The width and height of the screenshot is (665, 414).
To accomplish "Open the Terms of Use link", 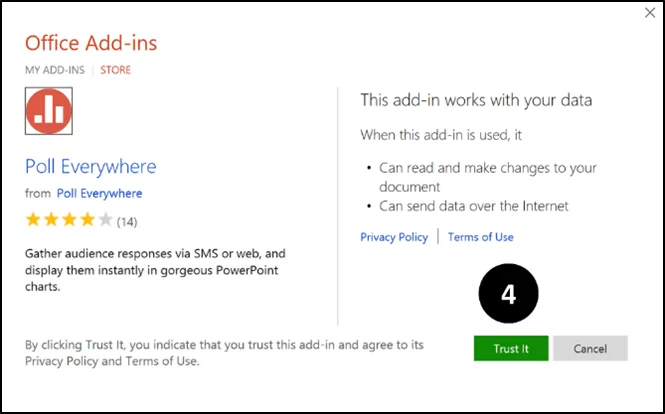I will pyautogui.click(x=481, y=237).
